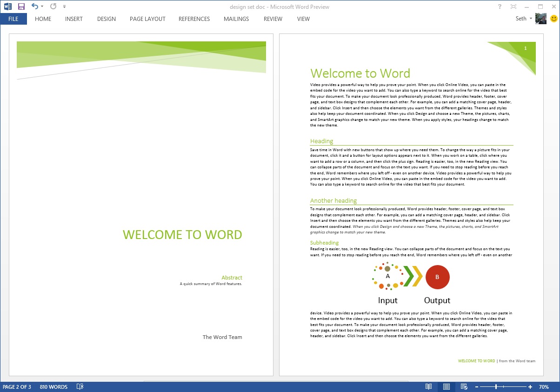
Task: Select the Print Layout view icon
Action: [x=446, y=386]
